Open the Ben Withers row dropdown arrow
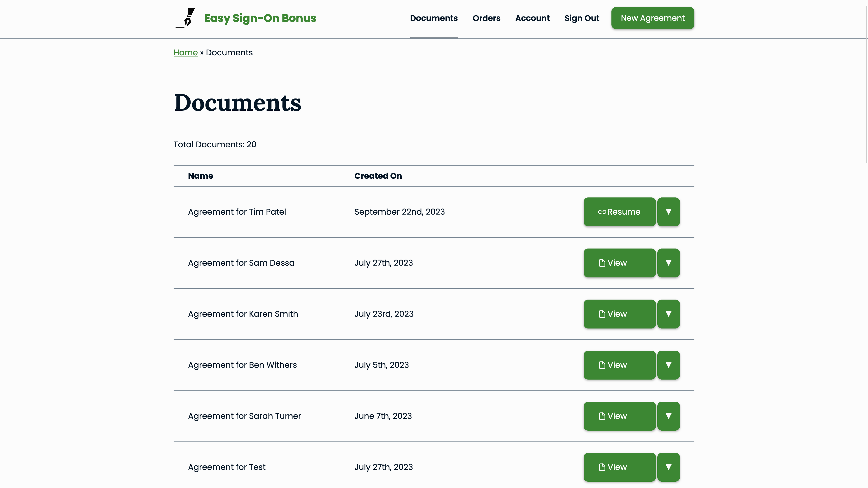This screenshot has height=488, width=868. (668, 365)
